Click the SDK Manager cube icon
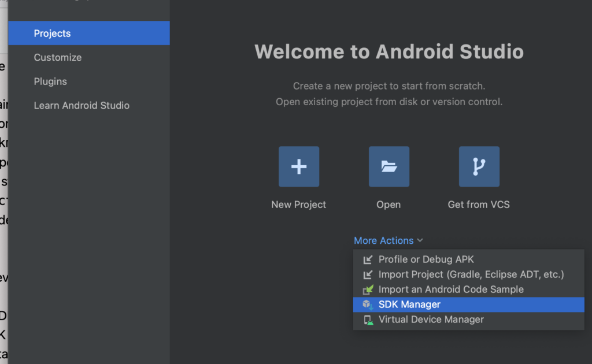 point(367,304)
